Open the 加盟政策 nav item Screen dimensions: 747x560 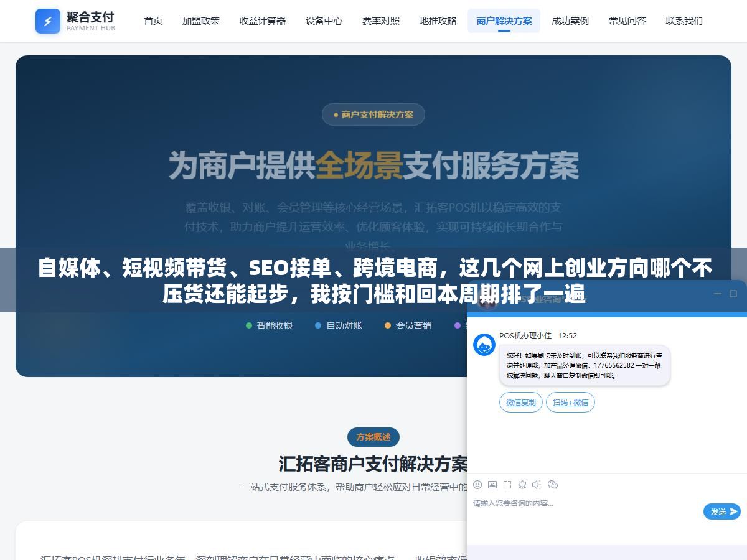point(201,21)
